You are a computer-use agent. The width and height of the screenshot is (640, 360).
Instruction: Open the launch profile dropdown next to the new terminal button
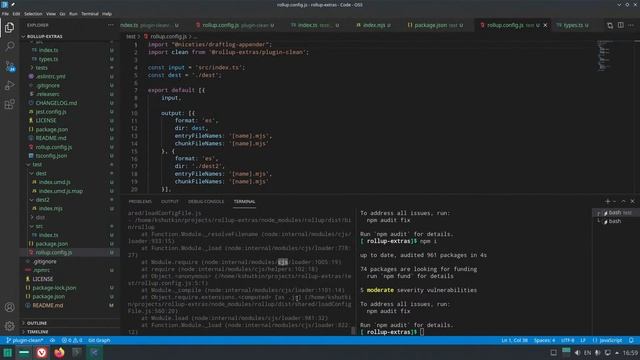click(614, 201)
